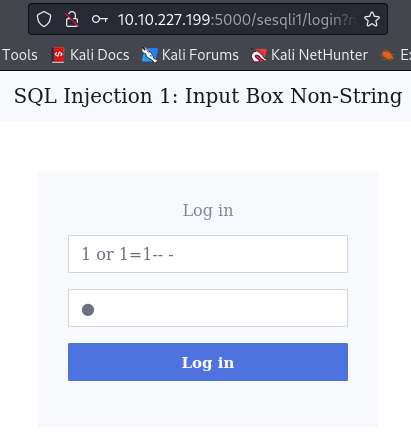Click the insecure connection padlock icon
411x443 pixels.
click(x=72, y=19)
